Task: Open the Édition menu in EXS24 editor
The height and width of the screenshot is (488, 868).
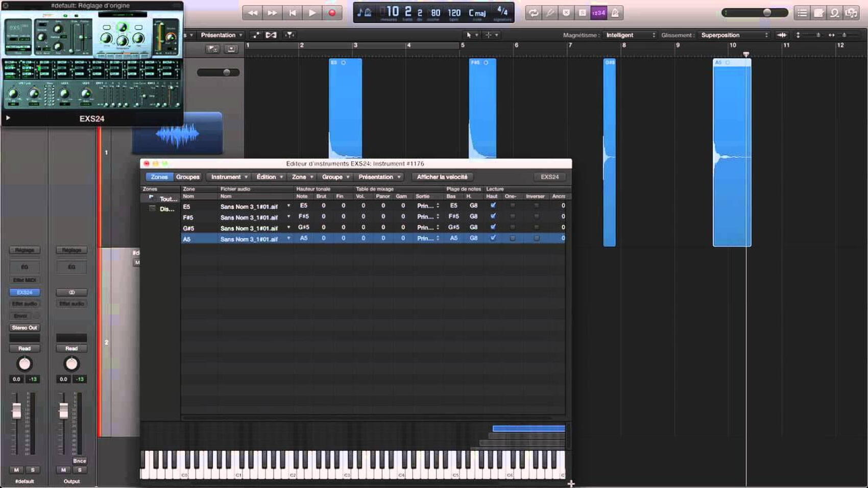Action: pos(269,177)
